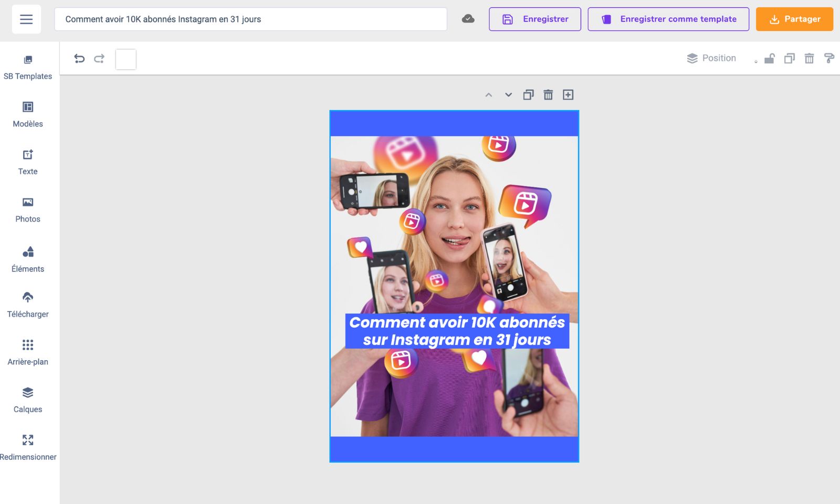Open the Texte panel

coord(28,163)
